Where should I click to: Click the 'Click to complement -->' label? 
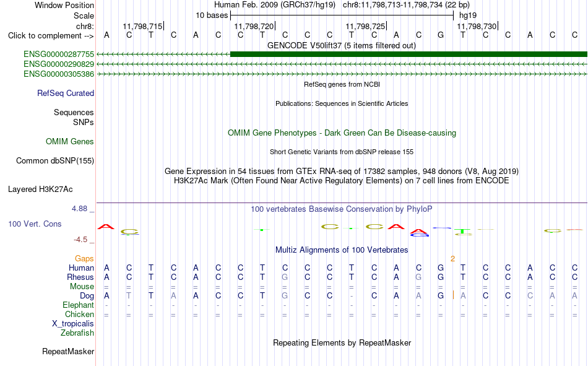pos(51,36)
